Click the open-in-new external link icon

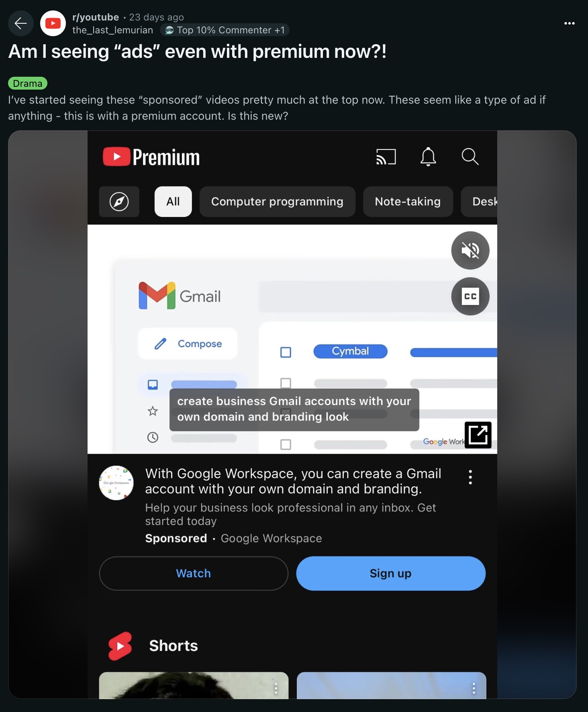point(478,435)
